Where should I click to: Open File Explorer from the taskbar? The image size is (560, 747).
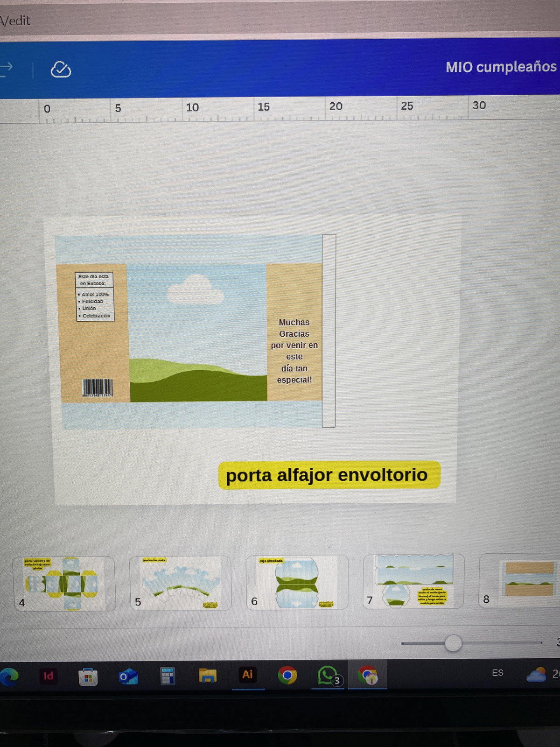click(208, 676)
